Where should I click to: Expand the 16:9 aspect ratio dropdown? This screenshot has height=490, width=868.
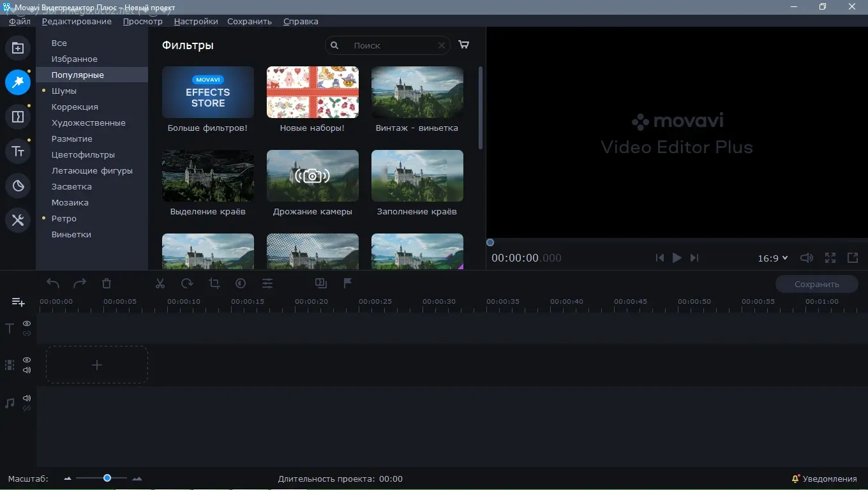[x=773, y=258]
